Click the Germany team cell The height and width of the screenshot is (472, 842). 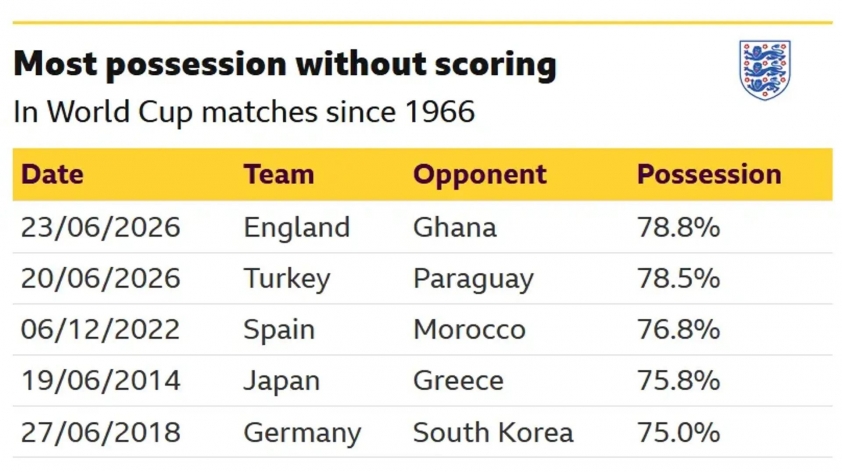[302, 433]
